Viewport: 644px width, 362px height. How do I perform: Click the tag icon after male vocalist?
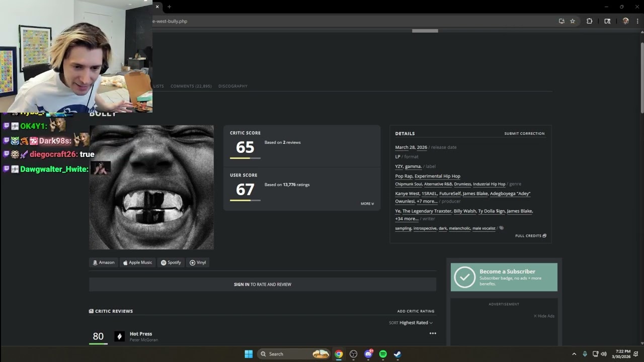pyautogui.click(x=502, y=228)
